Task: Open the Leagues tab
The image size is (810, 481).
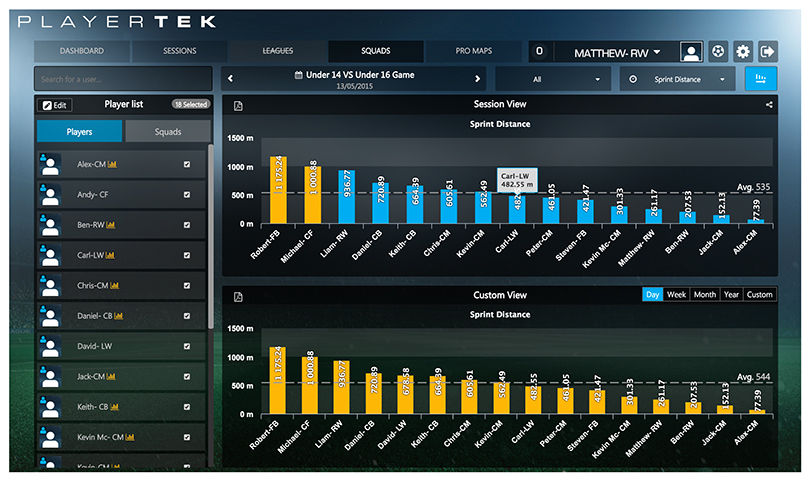Action: [278, 51]
